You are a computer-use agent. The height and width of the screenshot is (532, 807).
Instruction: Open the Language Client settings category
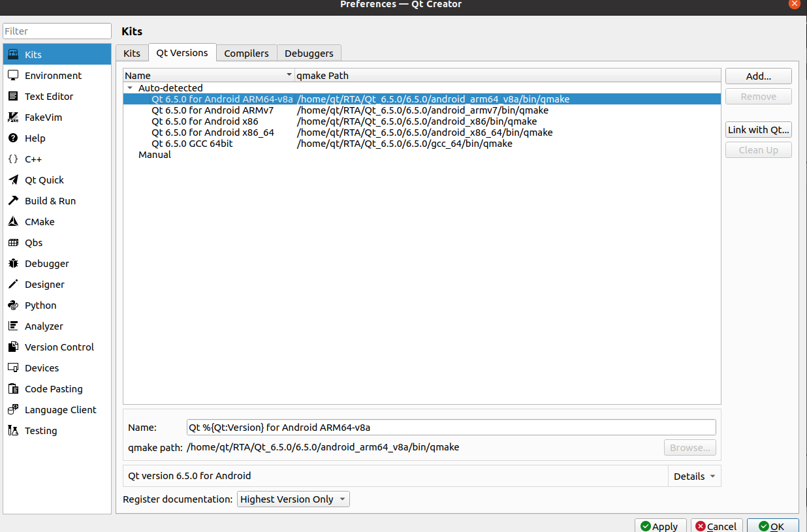click(x=57, y=410)
